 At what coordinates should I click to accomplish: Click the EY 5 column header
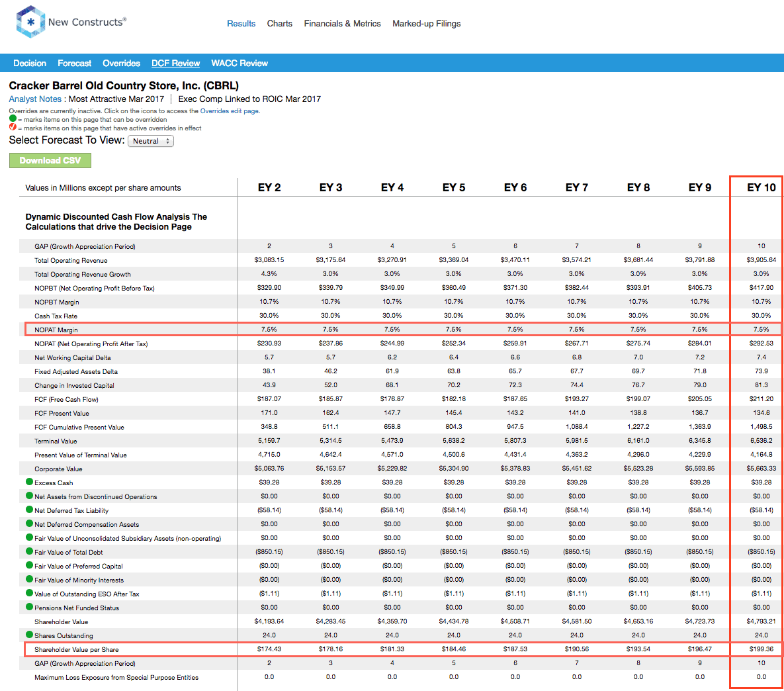[453, 187]
